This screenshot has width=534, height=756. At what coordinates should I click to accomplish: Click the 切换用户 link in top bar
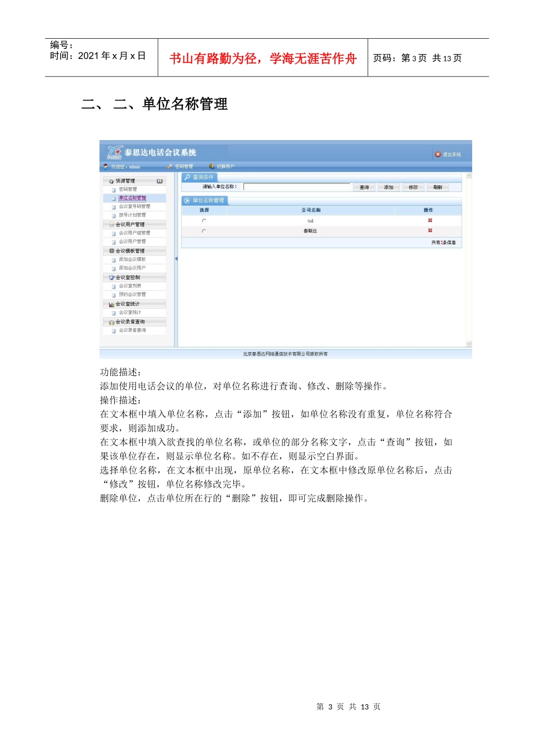point(225,166)
